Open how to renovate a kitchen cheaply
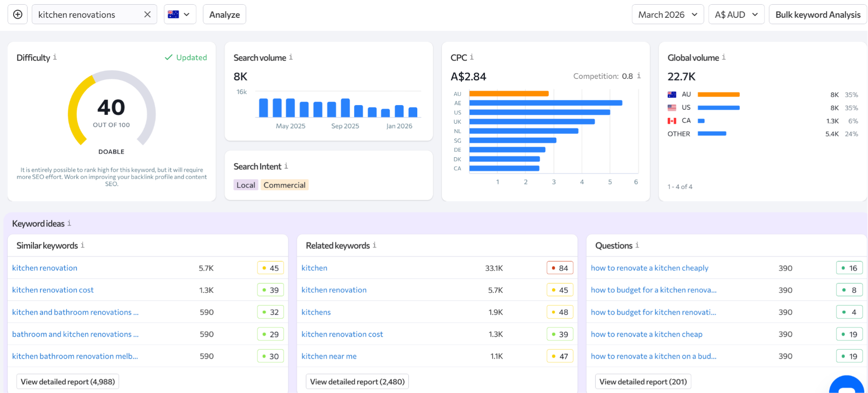Screen dimensions: 868x393 (x=650, y=268)
